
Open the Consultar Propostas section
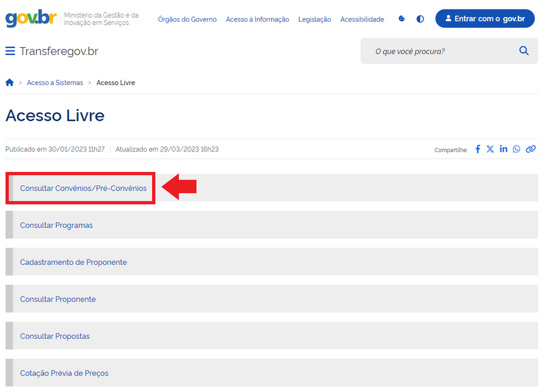55,336
